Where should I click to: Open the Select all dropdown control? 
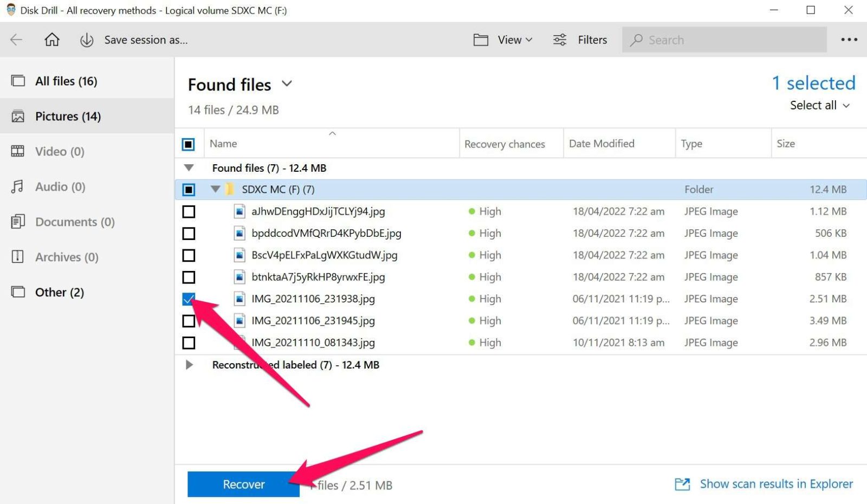(818, 105)
